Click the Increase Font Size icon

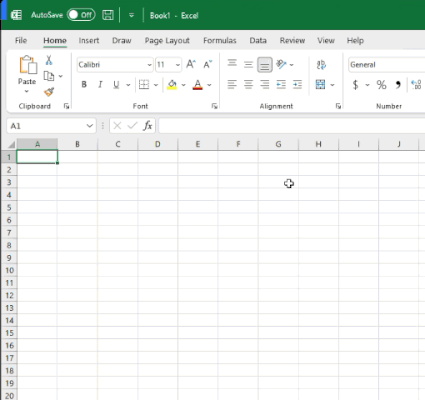(x=191, y=64)
